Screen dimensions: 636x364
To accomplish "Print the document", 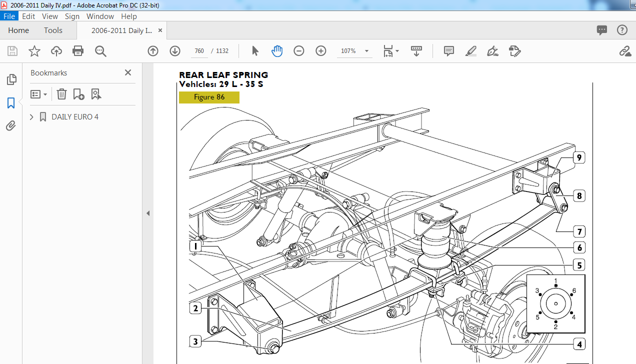I will coord(78,51).
